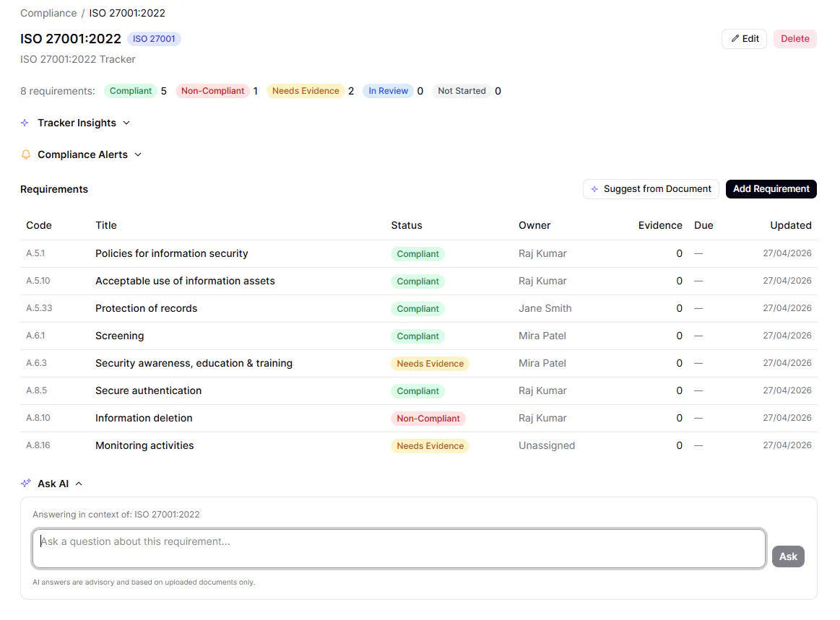Click Compliant status of Screening row

point(418,336)
